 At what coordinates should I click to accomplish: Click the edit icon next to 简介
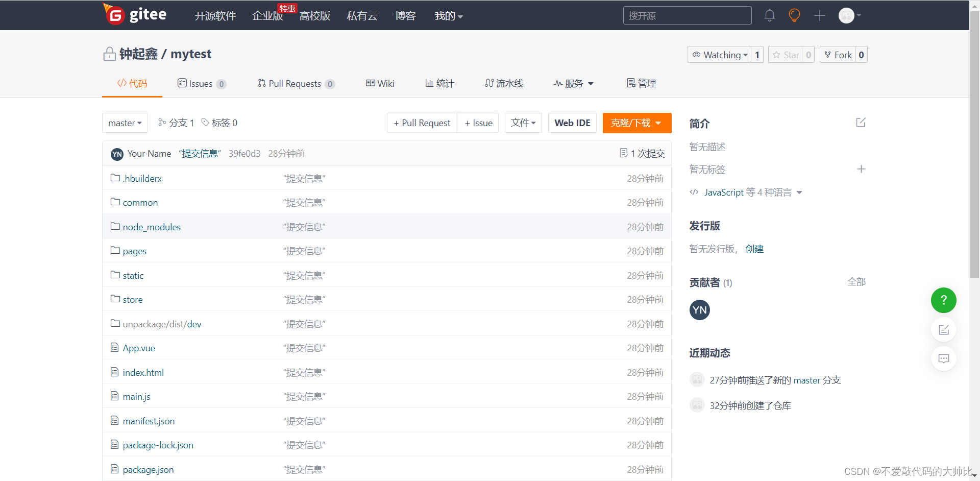pyautogui.click(x=861, y=123)
